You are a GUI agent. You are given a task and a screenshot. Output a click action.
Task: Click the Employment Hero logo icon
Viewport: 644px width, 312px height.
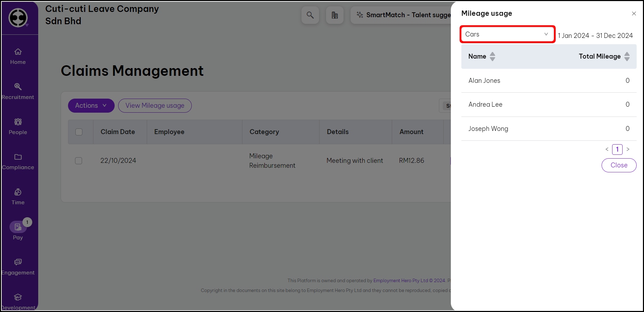(18, 17)
